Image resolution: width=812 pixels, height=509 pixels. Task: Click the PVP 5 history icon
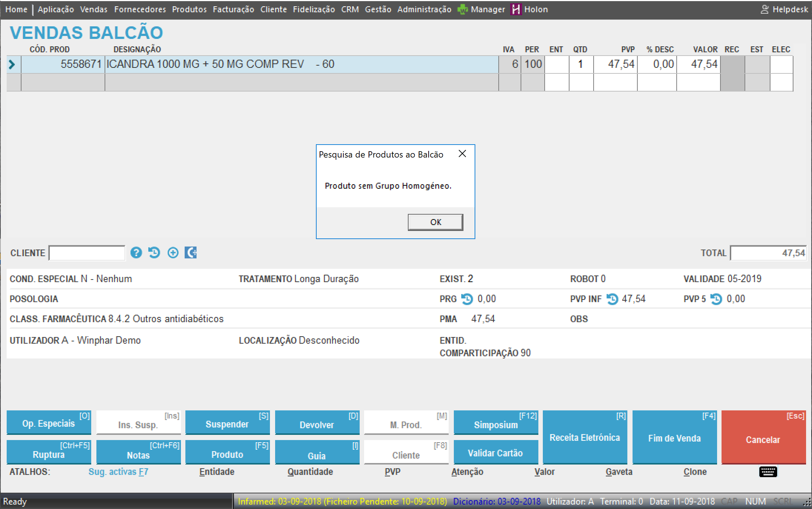pyautogui.click(x=716, y=299)
